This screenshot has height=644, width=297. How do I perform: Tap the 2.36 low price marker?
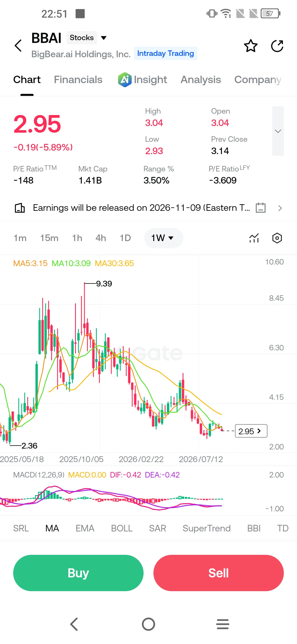pyautogui.click(x=29, y=446)
